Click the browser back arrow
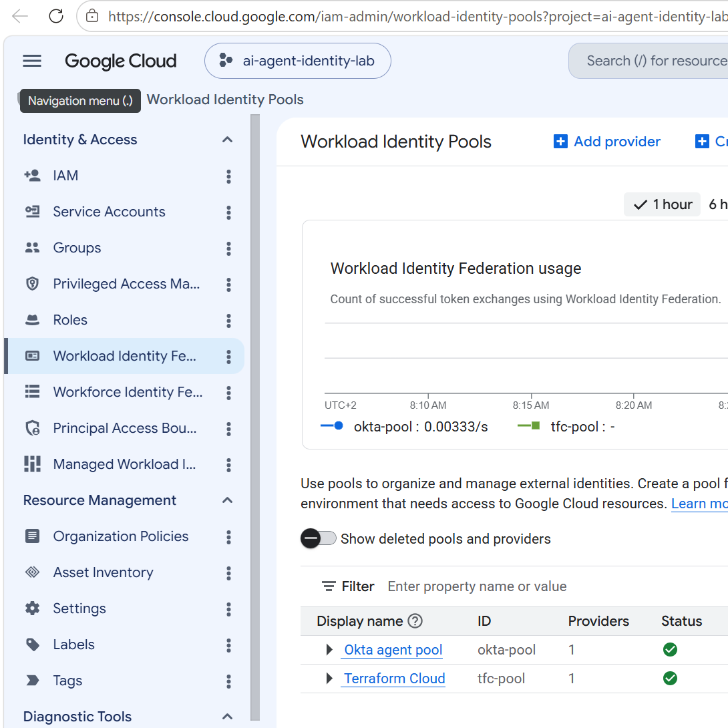 point(20,16)
